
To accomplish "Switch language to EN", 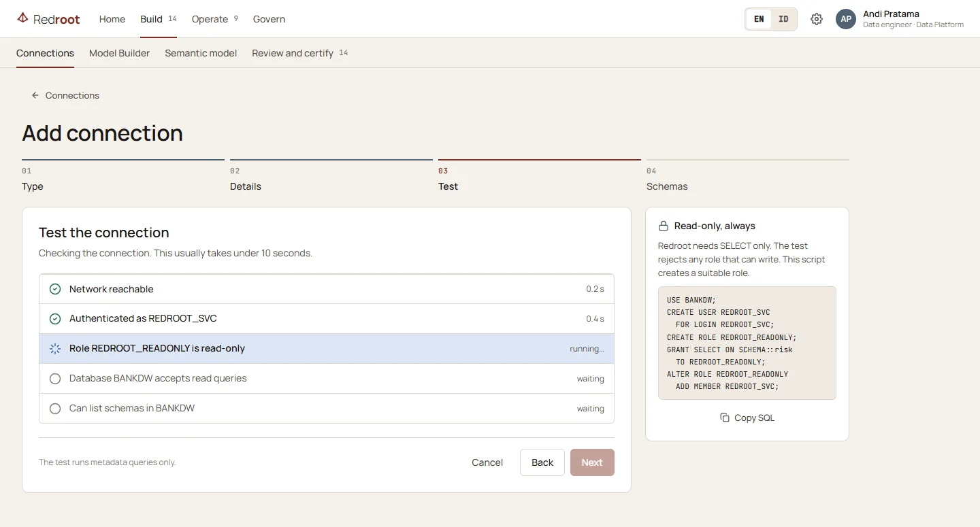I will [759, 19].
